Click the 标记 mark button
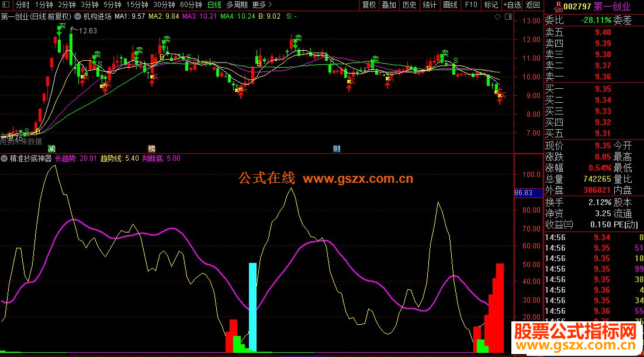This screenshot has width=644, height=357. pos(491,5)
